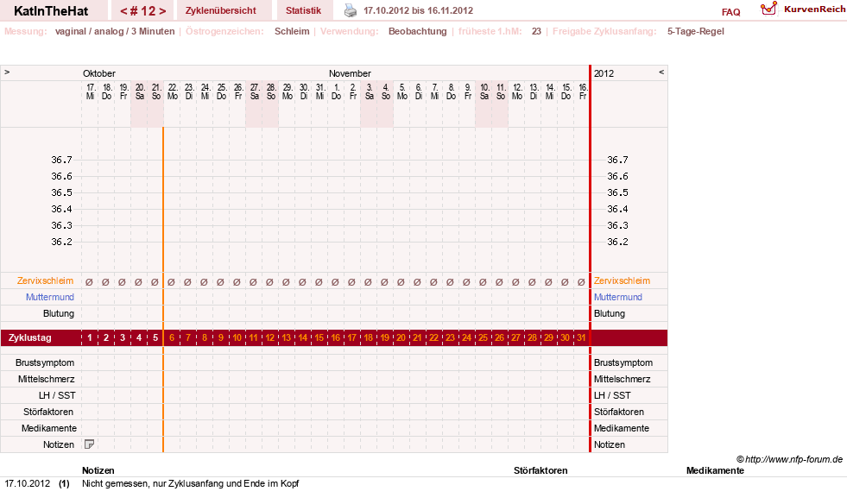Click cervical mucus symbol on cycle day 31
This screenshot has height=504, width=847.
tap(581, 281)
